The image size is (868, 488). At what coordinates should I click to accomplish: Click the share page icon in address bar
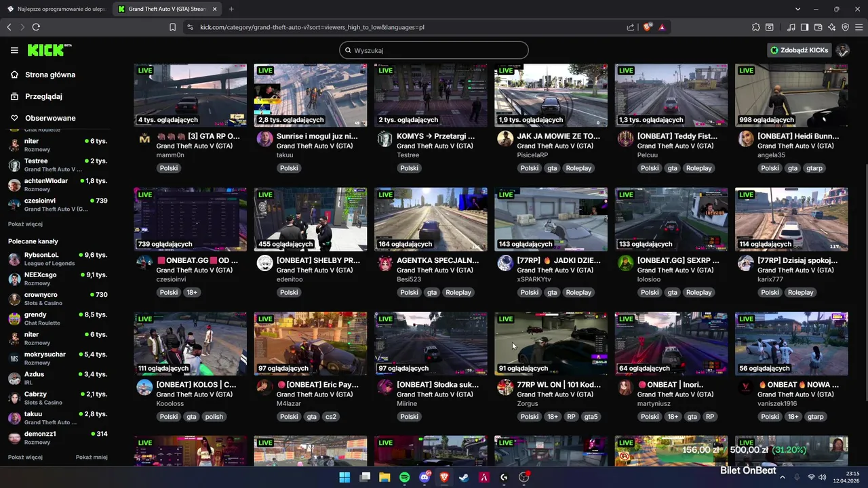(x=631, y=27)
